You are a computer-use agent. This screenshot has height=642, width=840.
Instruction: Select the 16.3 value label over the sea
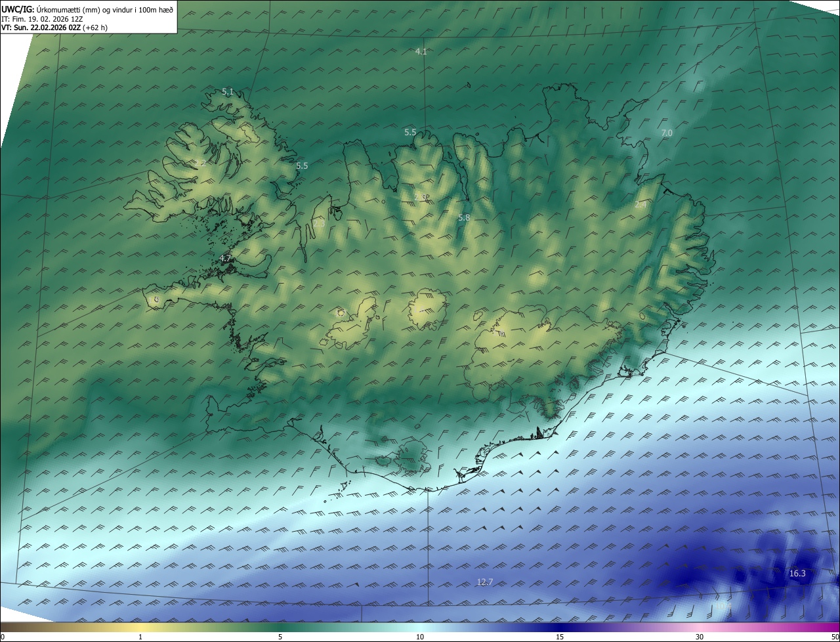(x=797, y=574)
